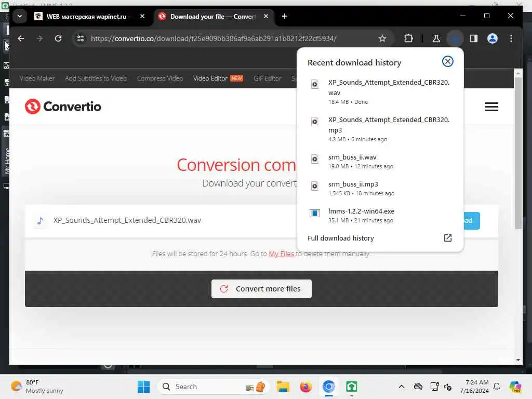Open the Convertio hamburger menu
The image size is (532, 399).
click(x=491, y=107)
